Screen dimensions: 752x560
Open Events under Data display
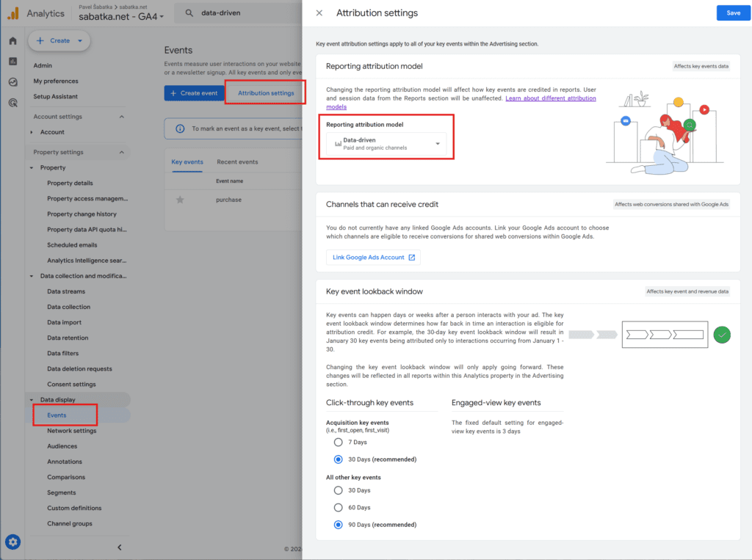point(57,415)
